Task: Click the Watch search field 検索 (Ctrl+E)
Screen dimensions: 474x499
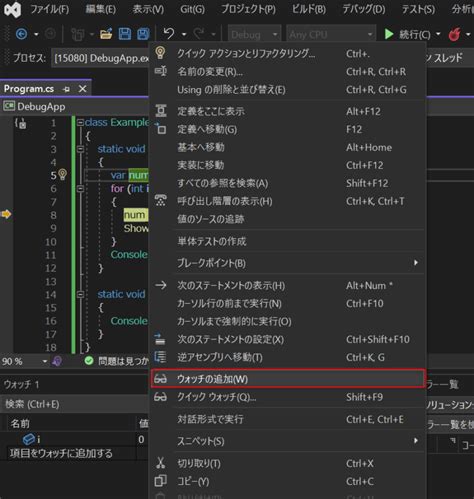Action: click(74, 404)
